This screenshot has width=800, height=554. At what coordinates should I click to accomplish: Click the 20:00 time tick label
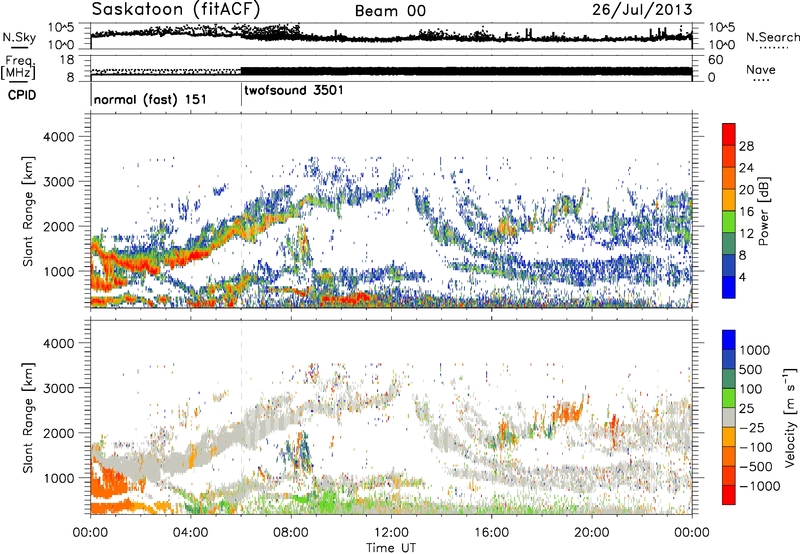pyautogui.click(x=591, y=533)
